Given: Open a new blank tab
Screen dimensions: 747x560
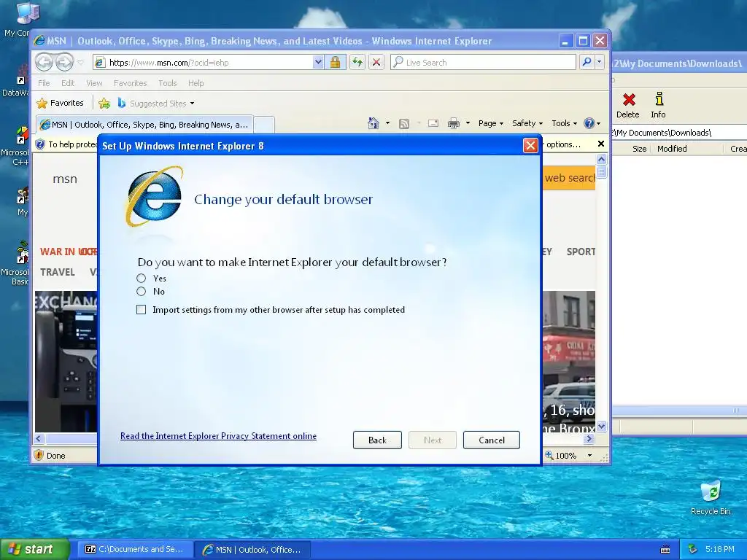Looking at the screenshot, I should [x=264, y=125].
